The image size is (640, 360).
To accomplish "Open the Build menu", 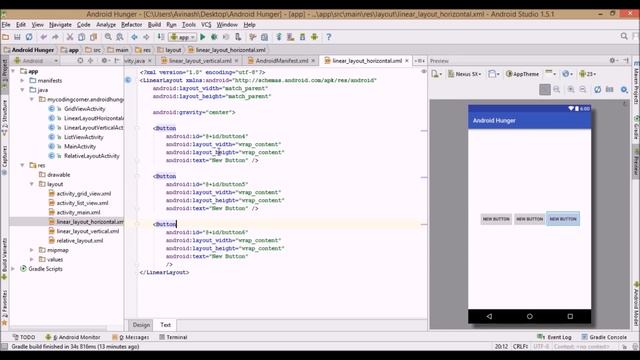I will click(x=154, y=24).
